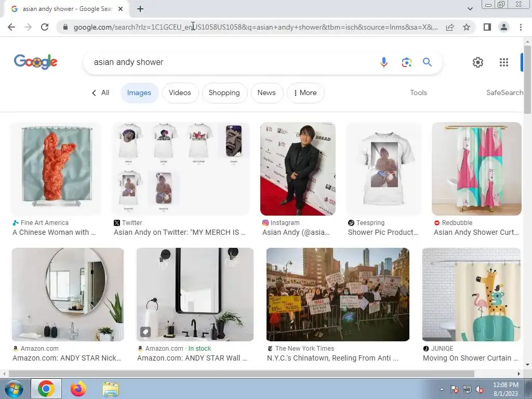
Task: Click the horizontal scrollbar right arrow
Action: click(x=519, y=374)
